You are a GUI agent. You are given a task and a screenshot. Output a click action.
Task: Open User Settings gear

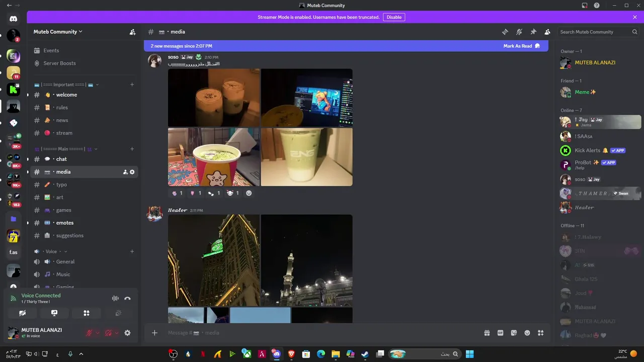click(127, 333)
